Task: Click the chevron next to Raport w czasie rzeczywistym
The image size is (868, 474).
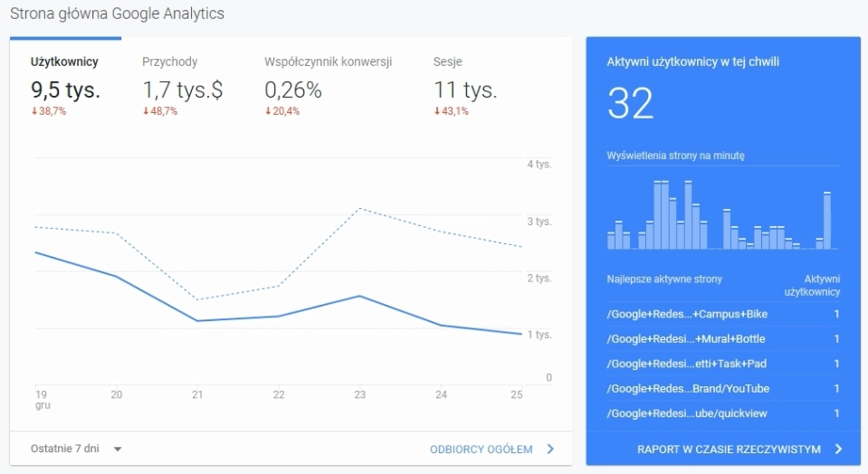Action: [838, 449]
